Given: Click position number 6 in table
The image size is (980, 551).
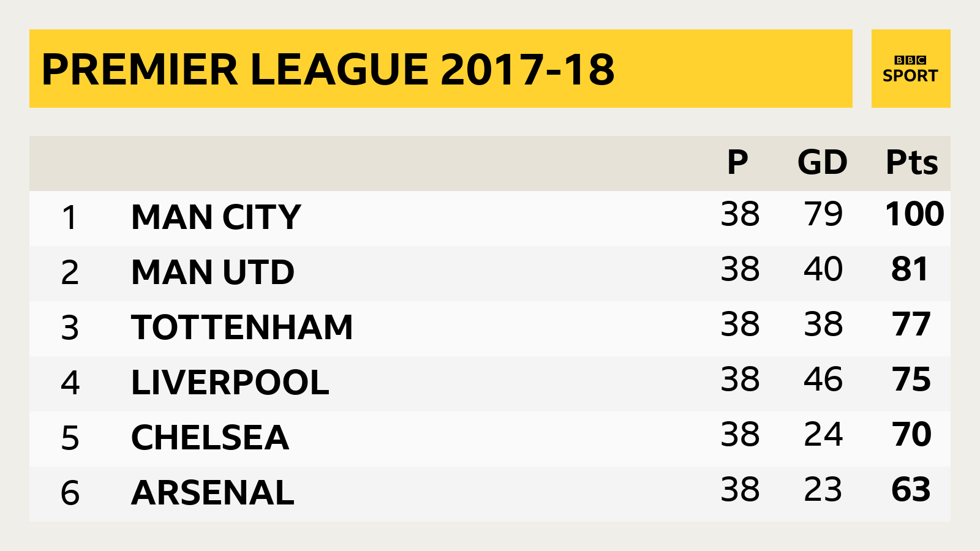Looking at the screenshot, I should click(x=70, y=493).
